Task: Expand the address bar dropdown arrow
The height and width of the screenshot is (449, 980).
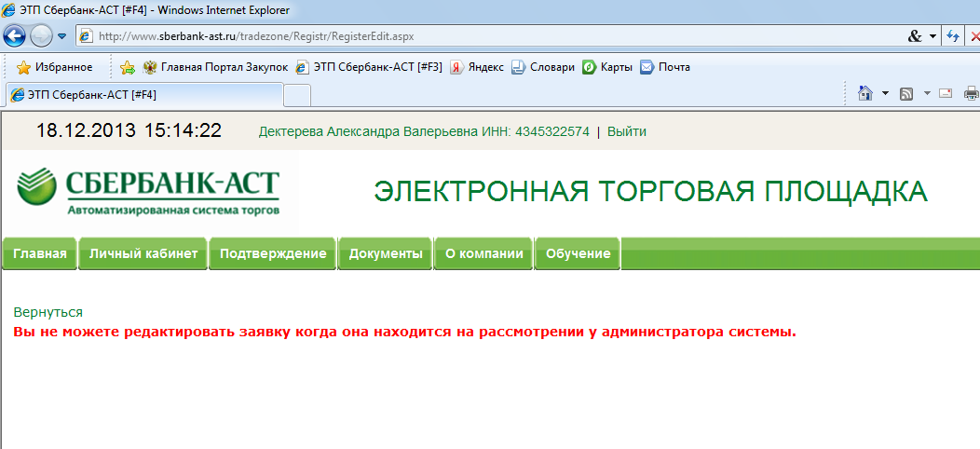Action: click(932, 36)
